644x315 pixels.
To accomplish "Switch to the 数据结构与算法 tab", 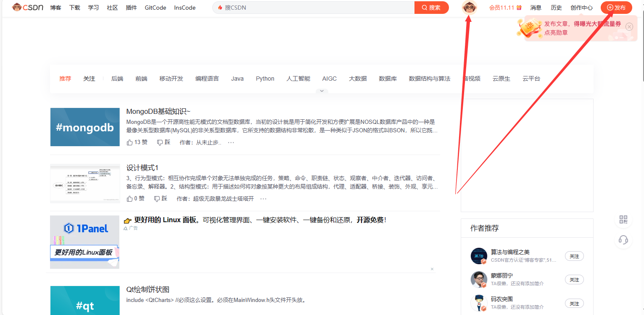I will [x=430, y=79].
